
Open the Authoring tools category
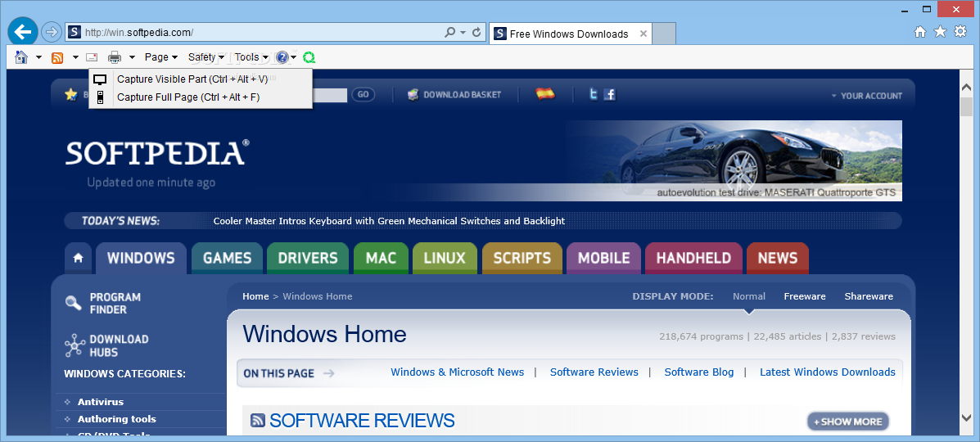click(117, 419)
